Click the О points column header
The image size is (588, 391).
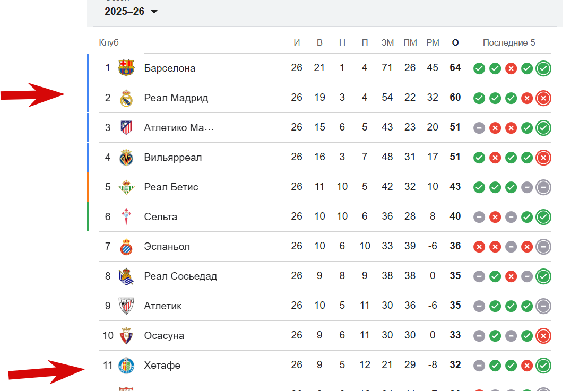tap(455, 43)
